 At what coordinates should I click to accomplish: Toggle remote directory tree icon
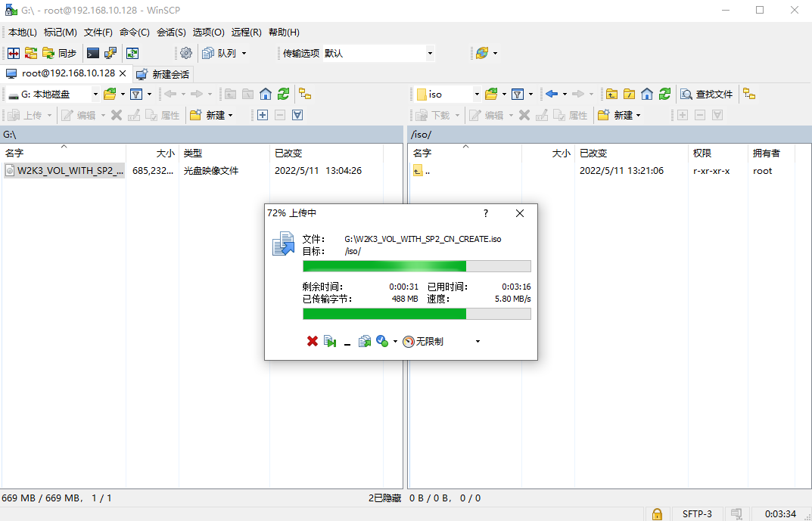749,95
